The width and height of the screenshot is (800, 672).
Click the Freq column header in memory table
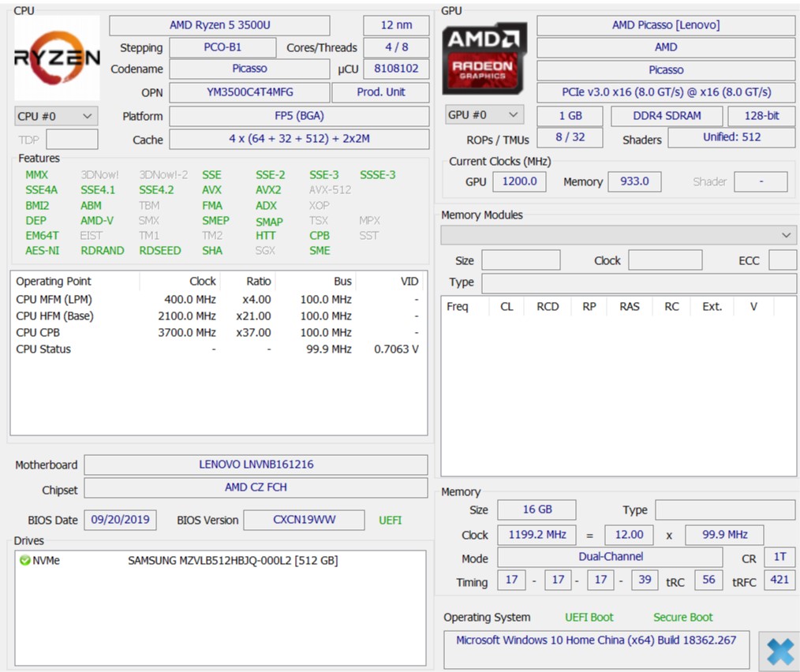458,307
